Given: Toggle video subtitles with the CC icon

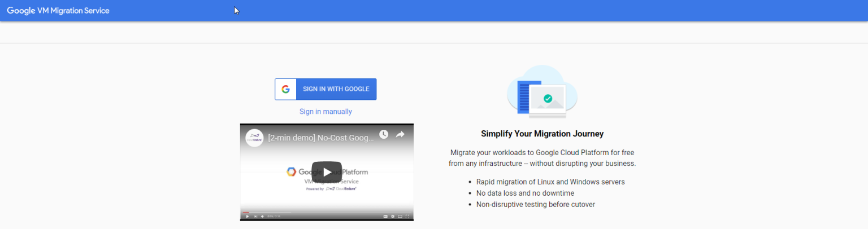Looking at the screenshot, I should (x=385, y=217).
